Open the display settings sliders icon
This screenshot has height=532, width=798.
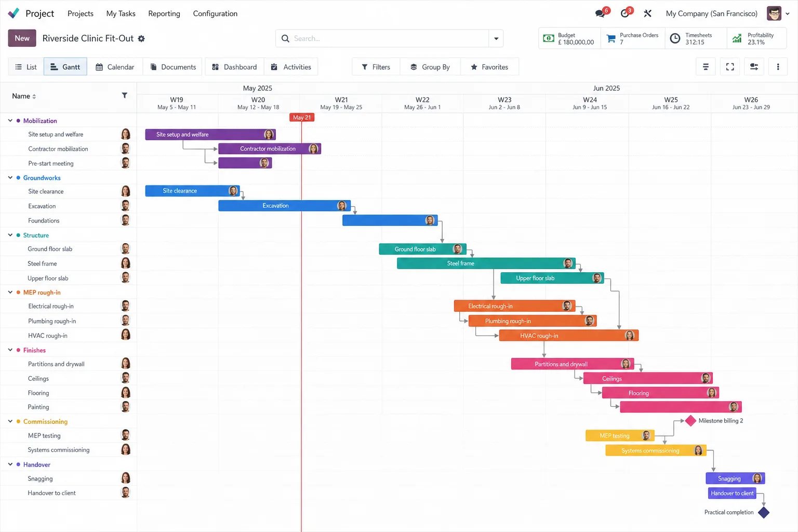tap(754, 66)
